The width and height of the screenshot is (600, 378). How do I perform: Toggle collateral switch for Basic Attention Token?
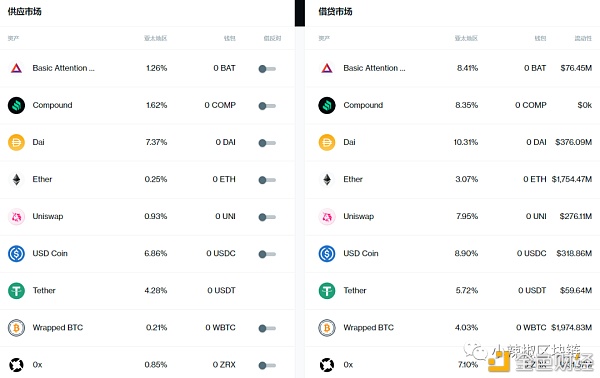click(267, 69)
